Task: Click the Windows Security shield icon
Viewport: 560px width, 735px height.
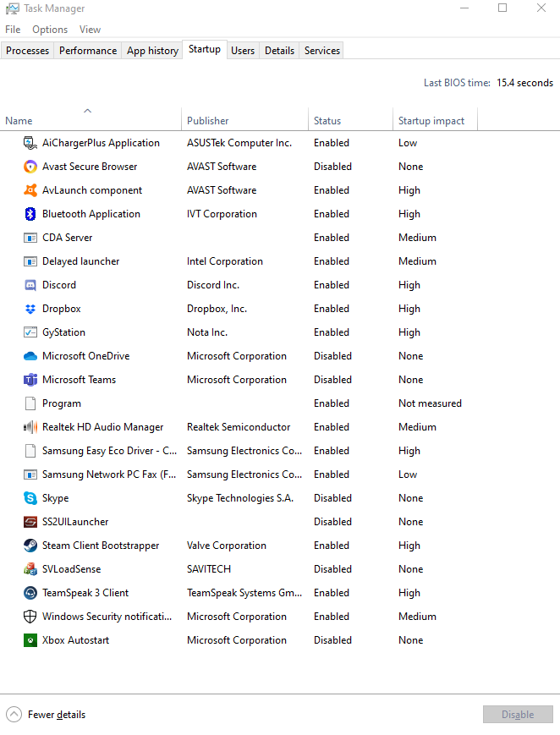Action: [x=30, y=617]
